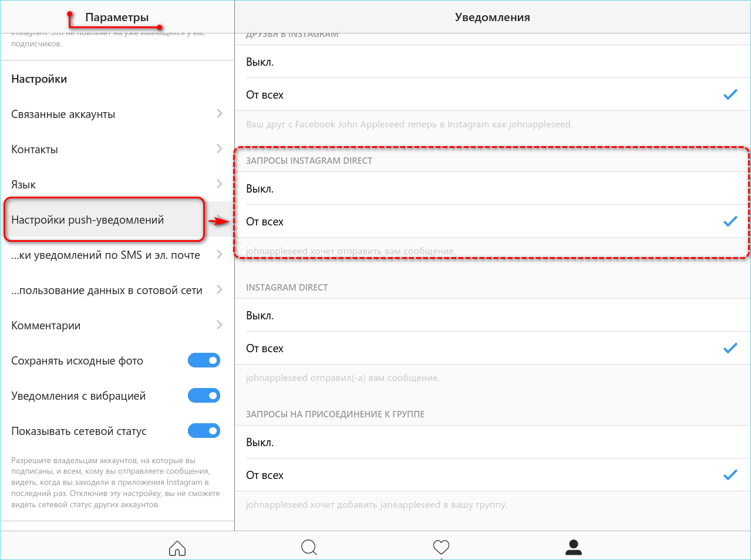
Task: Open использование данных в сотовой сети
Action: tap(117, 290)
